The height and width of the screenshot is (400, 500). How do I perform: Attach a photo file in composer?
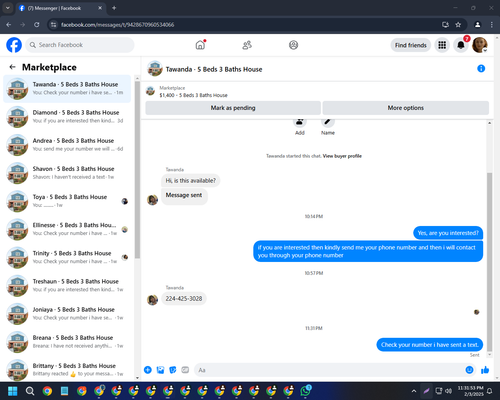pos(160,370)
